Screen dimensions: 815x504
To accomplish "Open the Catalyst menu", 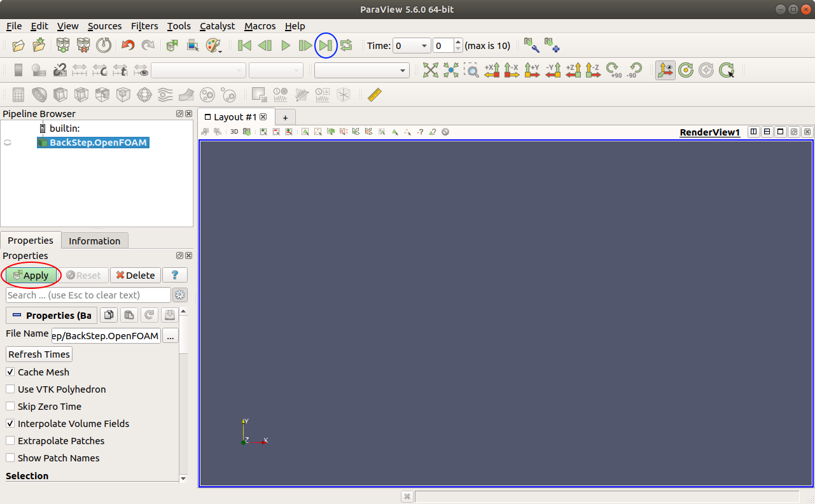I will tap(217, 26).
